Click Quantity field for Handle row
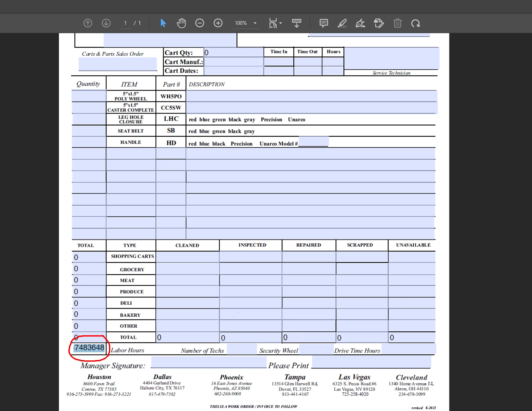 point(89,142)
